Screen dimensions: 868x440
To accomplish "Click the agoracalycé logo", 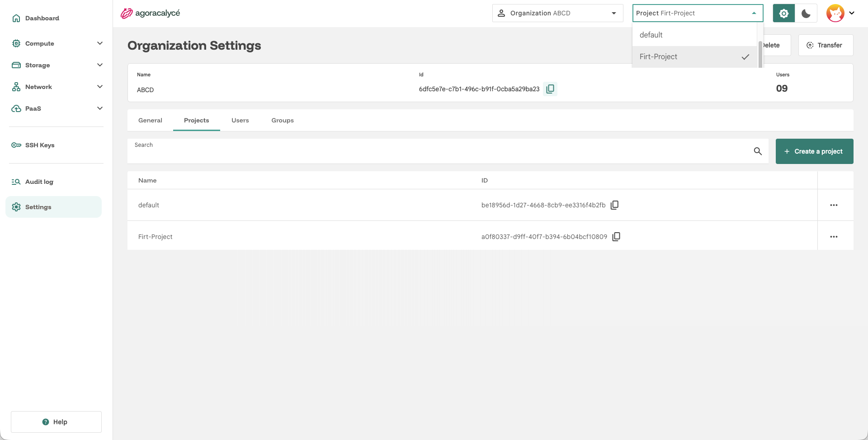I will 150,13.
